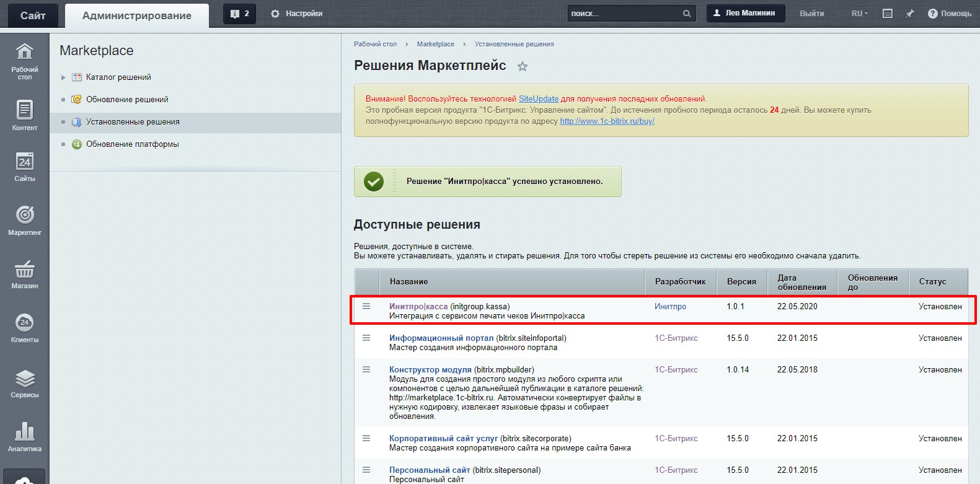The image size is (980, 484).
Task: Click the Обновление платформы icon
Action: pyautogui.click(x=77, y=144)
